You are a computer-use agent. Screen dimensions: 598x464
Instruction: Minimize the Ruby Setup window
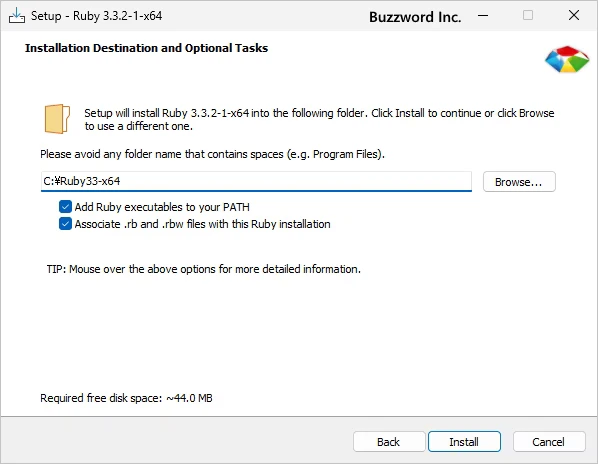tap(483, 16)
